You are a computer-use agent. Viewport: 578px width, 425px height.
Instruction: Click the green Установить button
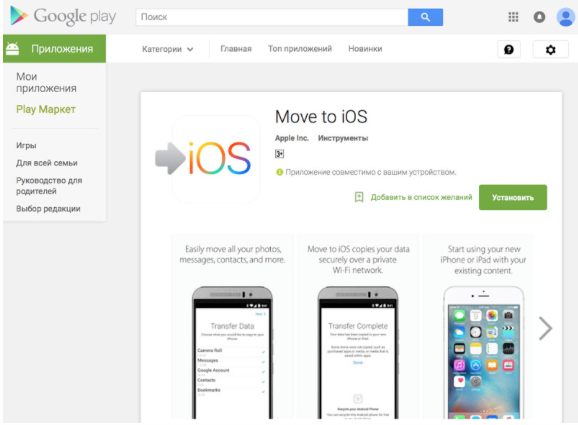[x=513, y=198]
